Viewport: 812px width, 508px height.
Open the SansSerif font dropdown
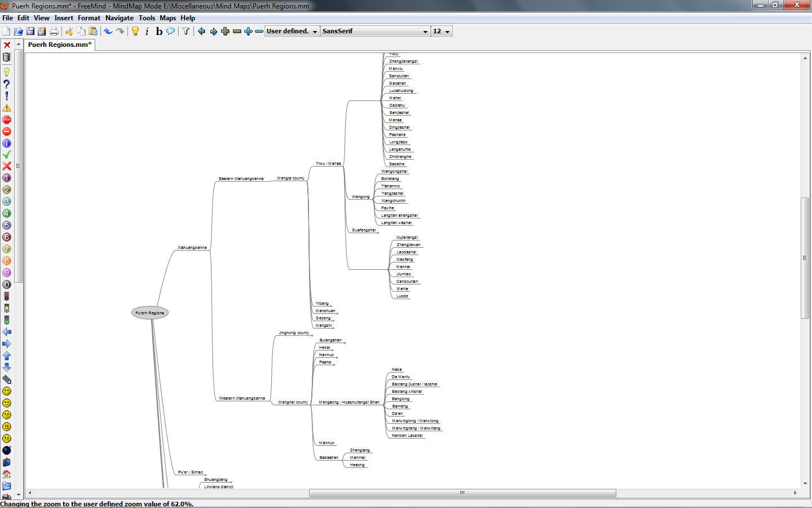(x=376, y=31)
